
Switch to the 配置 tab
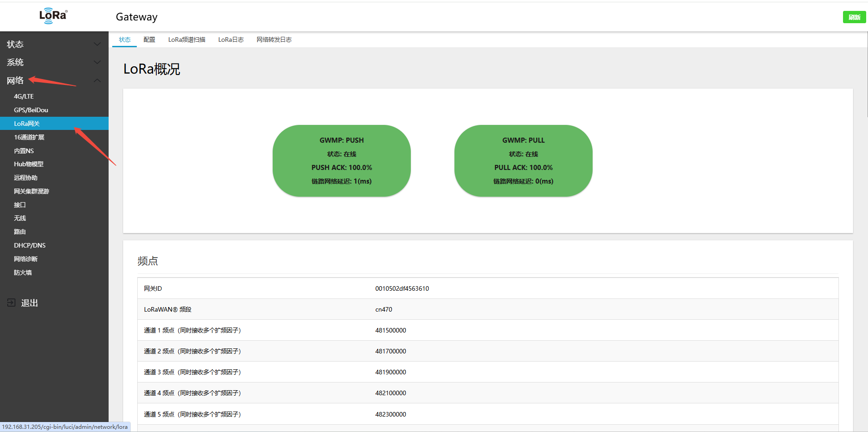click(149, 40)
